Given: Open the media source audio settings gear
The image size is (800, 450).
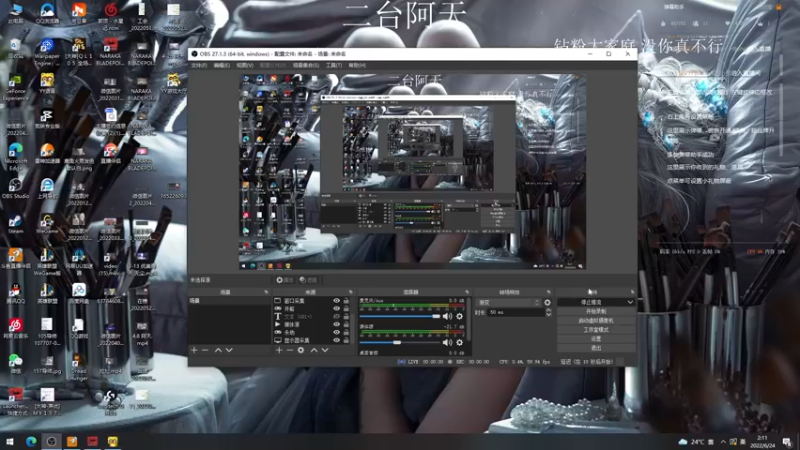Looking at the screenshot, I should click(460, 342).
